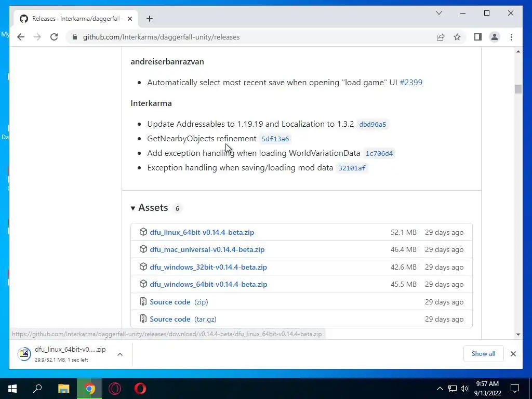This screenshot has width=532, height=399.
Task: Click file icon beside Source code (tar.gz)
Action: click(143, 318)
